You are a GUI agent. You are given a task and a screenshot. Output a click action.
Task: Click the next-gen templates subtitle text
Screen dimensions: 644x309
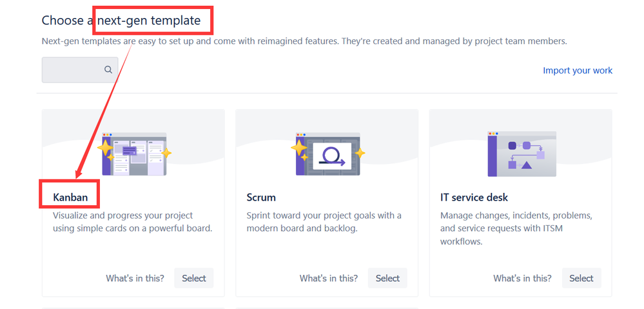coord(304,41)
